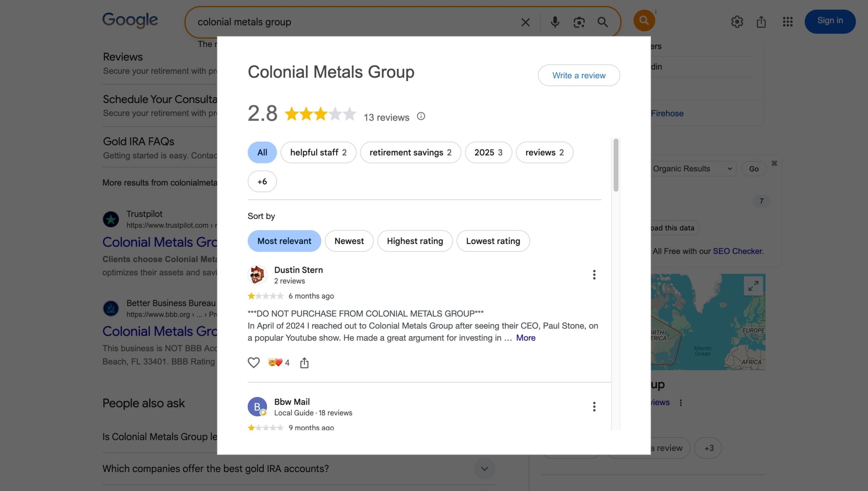Open Google quick settings gear

(737, 22)
